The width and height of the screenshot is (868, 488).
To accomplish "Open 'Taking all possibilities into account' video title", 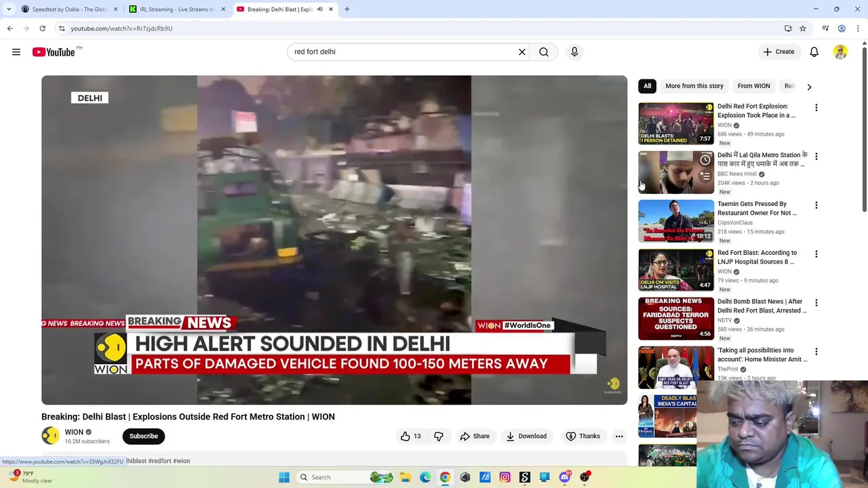I will pyautogui.click(x=762, y=354).
